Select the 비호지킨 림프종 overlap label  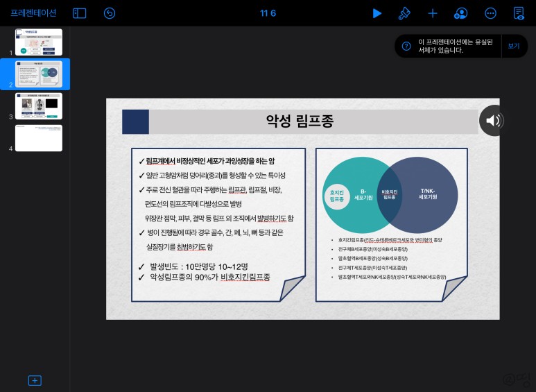(390, 195)
